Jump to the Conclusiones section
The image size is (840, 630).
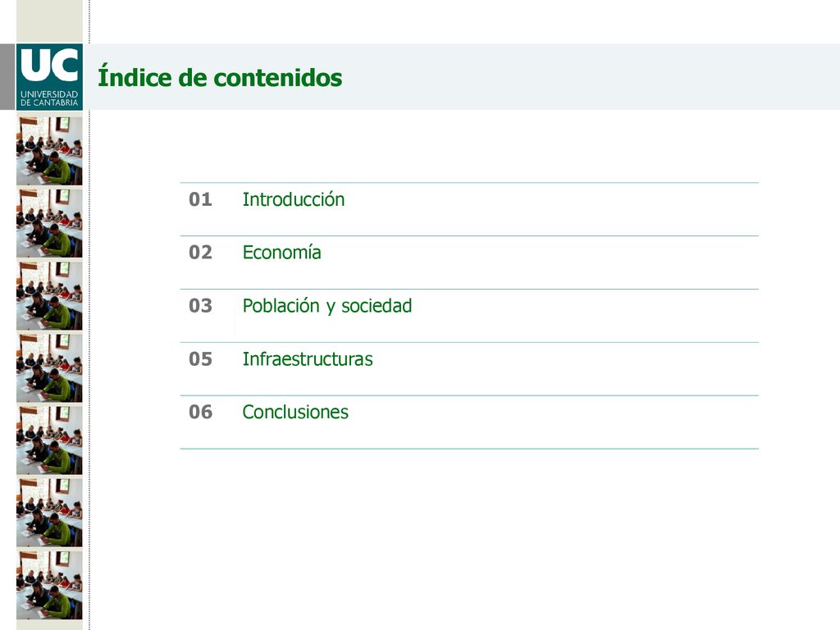[x=295, y=412]
